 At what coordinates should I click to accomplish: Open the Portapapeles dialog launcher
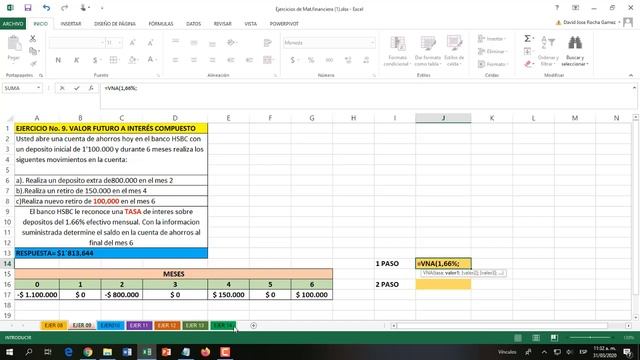[x=41, y=76]
